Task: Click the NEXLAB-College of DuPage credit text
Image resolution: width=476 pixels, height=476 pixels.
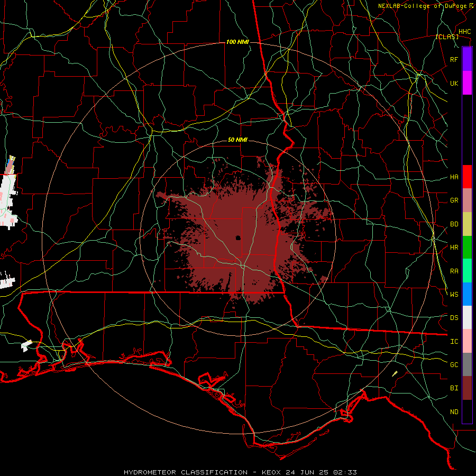Action: click(x=426, y=6)
